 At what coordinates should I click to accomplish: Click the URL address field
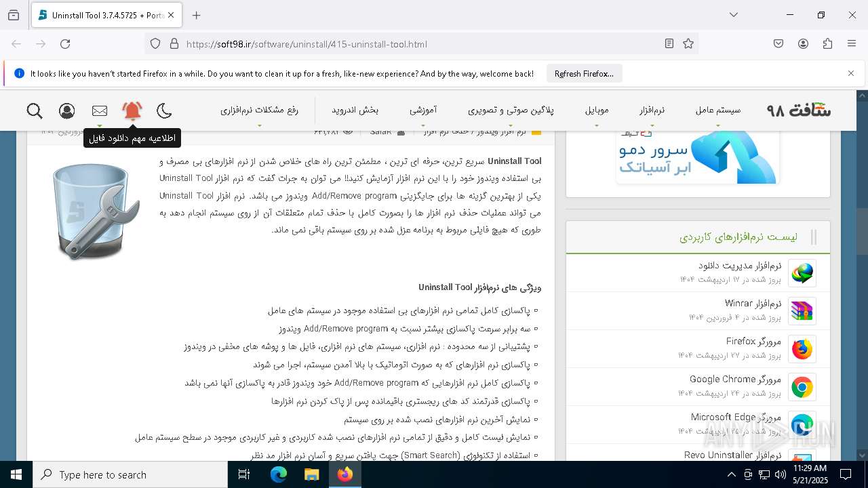coord(420,44)
